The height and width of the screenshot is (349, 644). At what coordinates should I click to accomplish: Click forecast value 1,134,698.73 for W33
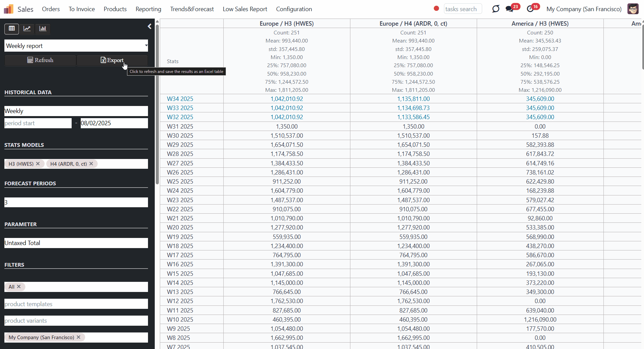click(x=413, y=108)
